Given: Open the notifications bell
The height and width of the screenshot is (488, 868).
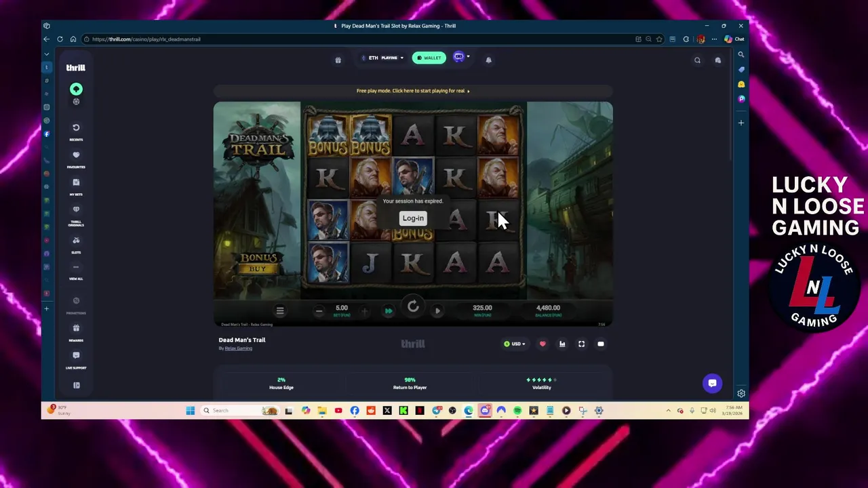Looking at the screenshot, I should tap(488, 60).
